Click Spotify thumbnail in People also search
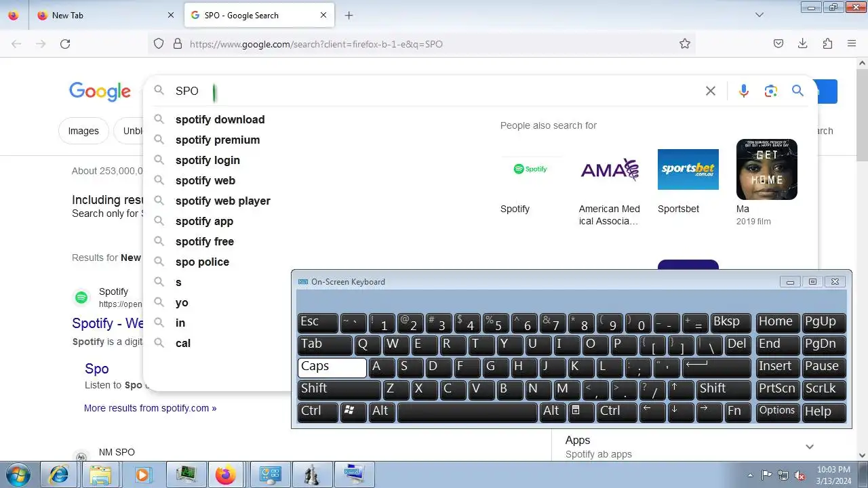Screen dimensions: 868x488 tap(531, 169)
